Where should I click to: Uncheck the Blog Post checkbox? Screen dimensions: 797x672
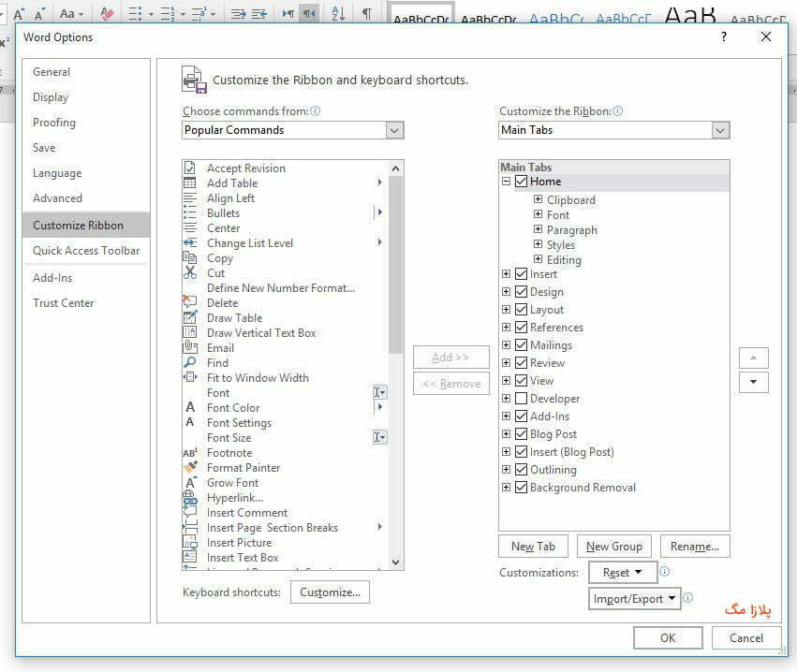click(x=521, y=433)
